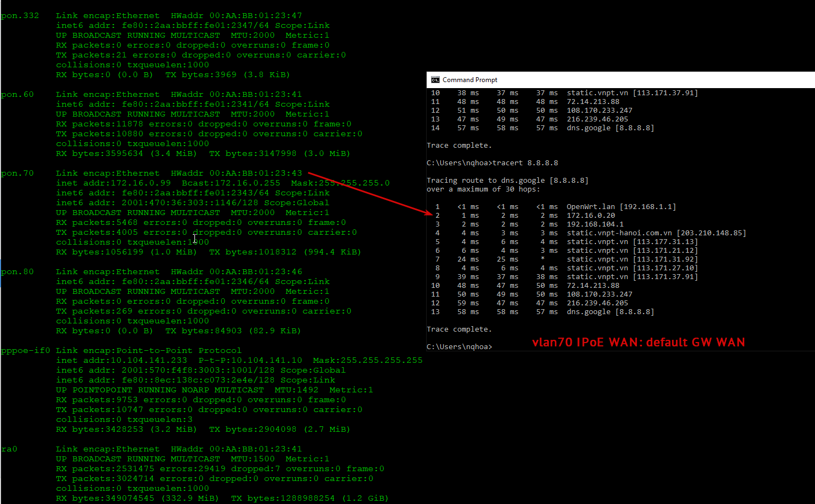Click RX bytes:3595634 in pon.60
This screenshot has width=815, height=504.
(100, 153)
